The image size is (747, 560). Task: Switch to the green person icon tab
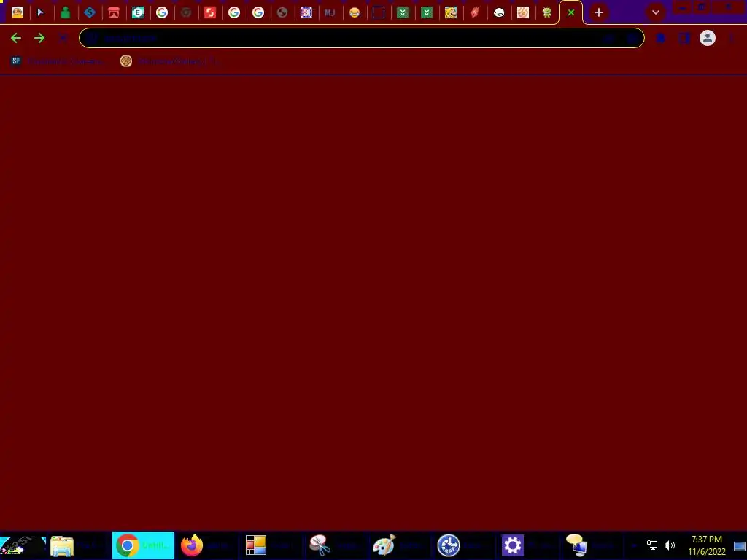click(x=65, y=12)
